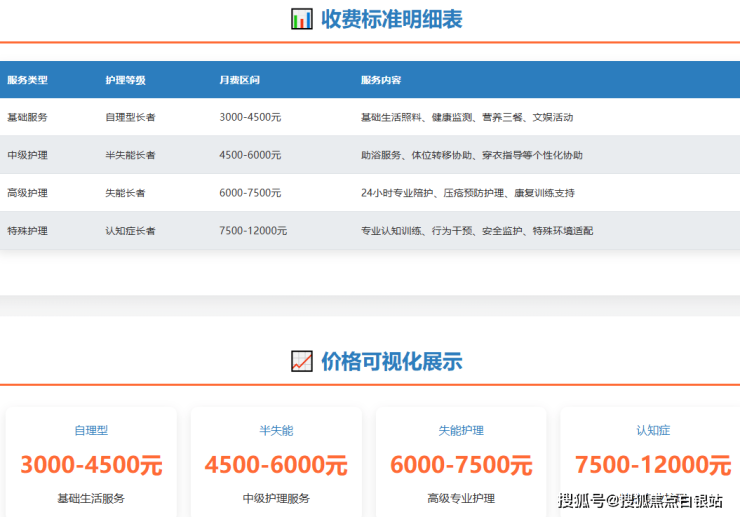The image size is (740, 517).
Task: Select the 护理等级 column header
Action: pyautogui.click(x=126, y=80)
